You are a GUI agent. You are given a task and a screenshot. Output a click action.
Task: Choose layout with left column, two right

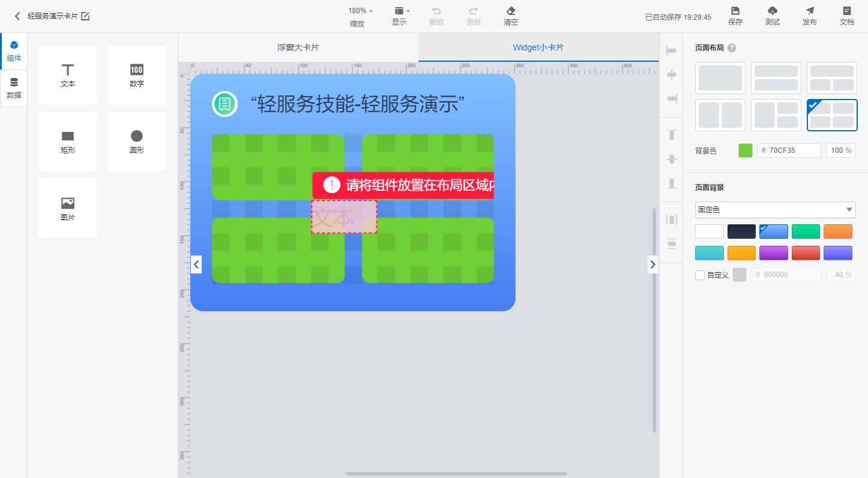776,115
